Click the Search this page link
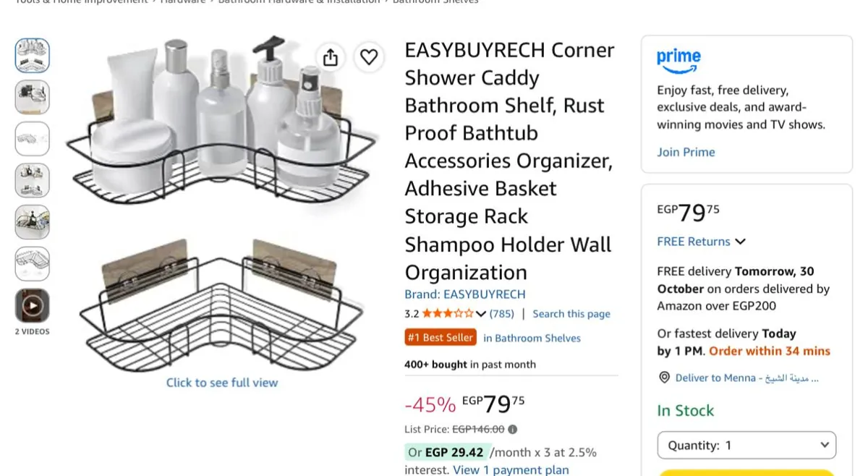The image size is (868, 476). pyautogui.click(x=571, y=314)
